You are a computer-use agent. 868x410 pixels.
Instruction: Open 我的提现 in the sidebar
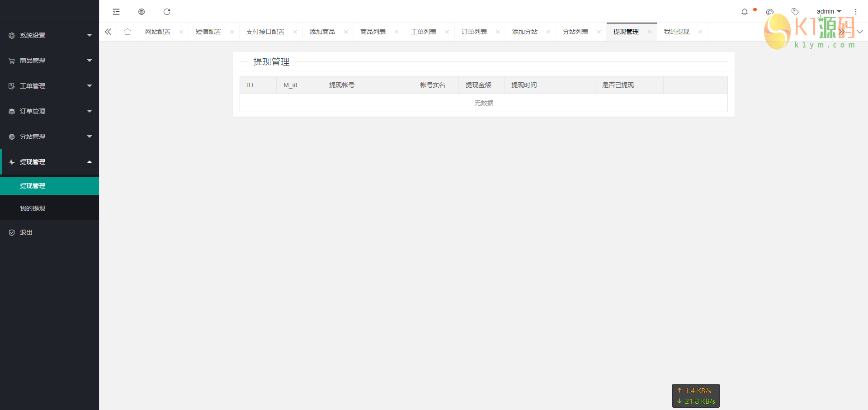(x=49, y=208)
